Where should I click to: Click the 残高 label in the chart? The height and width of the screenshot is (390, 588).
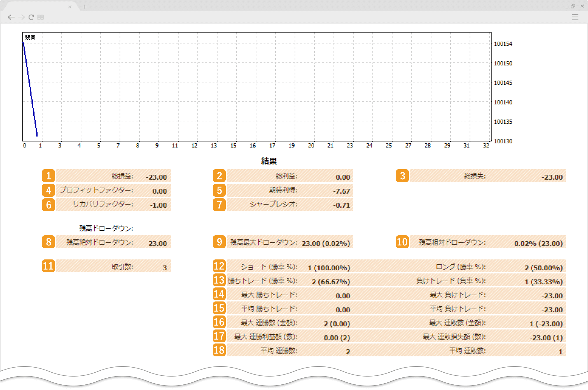pyautogui.click(x=30, y=38)
